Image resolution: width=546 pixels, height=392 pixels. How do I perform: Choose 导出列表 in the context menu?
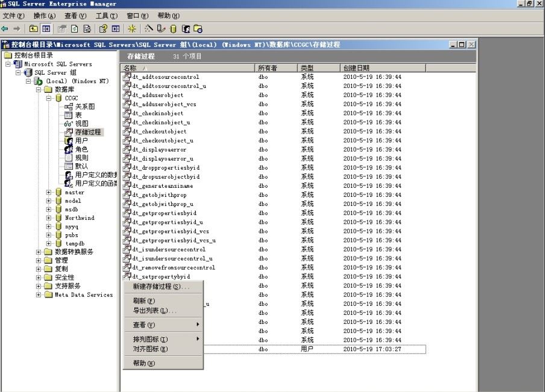tap(163, 311)
